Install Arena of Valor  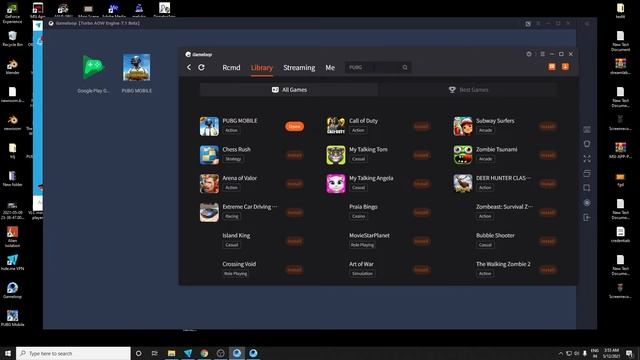coord(294,184)
